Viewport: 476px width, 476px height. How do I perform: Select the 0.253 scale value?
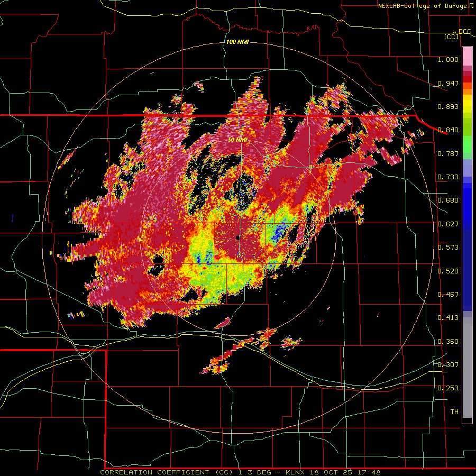click(x=448, y=388)
